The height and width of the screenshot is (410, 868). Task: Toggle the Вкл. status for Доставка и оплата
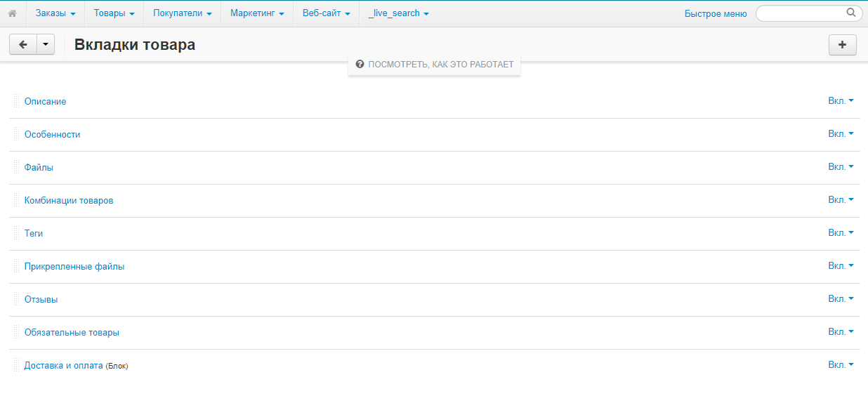(x=840, y=365)
